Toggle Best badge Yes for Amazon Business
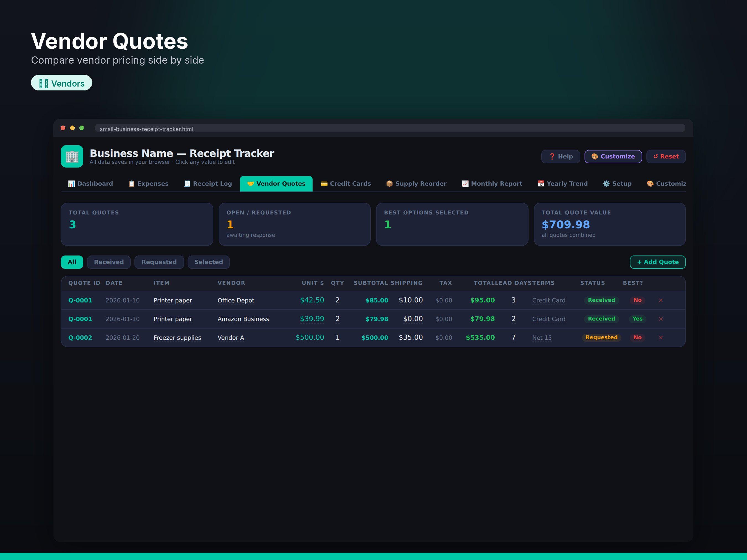Image resolution: width=747 pixels, height=560 pixels. point(637,319)
